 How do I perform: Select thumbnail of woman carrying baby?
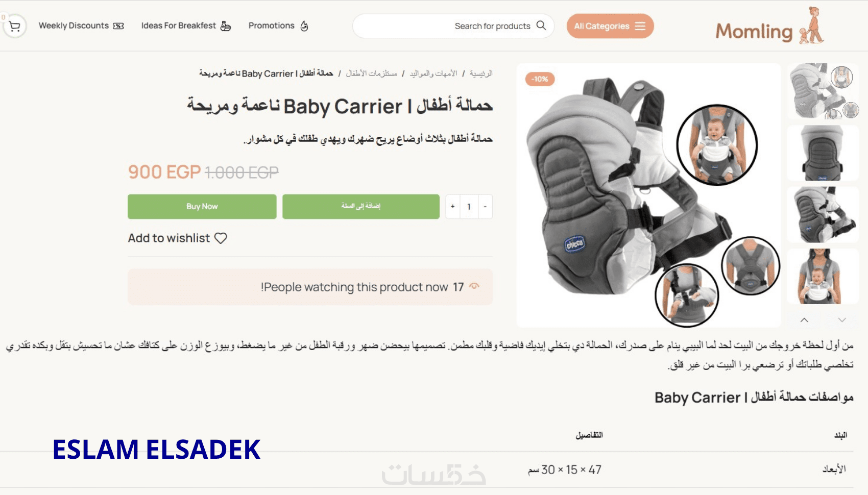[823, 277]
